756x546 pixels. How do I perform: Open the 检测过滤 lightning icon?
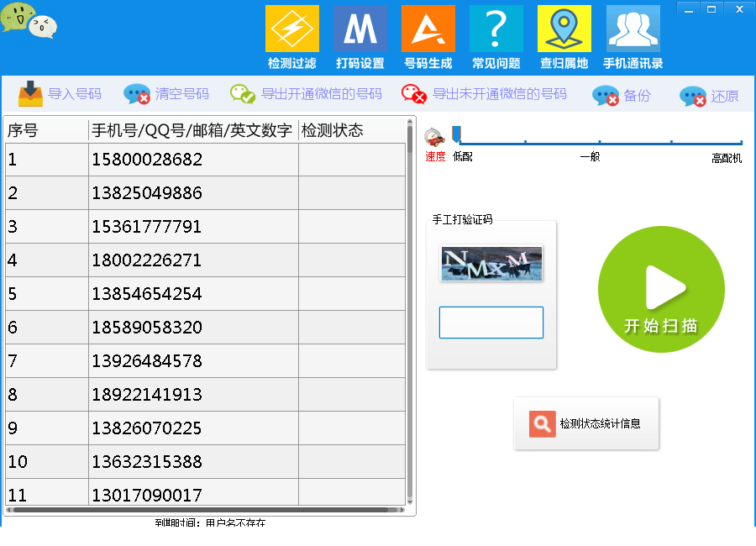click(292, 29)
